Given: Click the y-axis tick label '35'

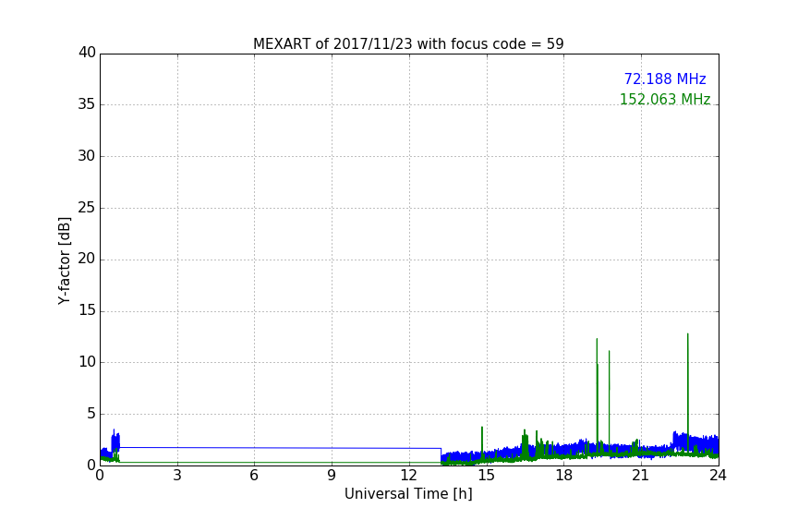Looking at the screenshot, I should click(87, 104).
